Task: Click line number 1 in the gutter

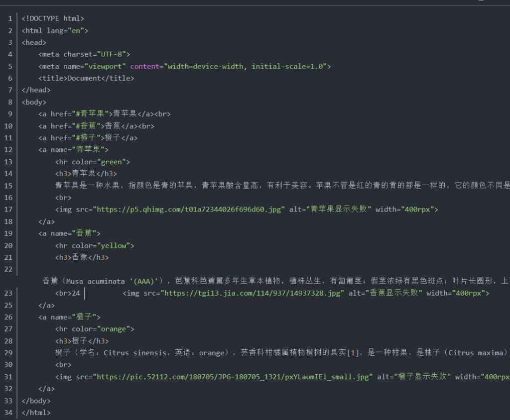Action: (10, 18)
